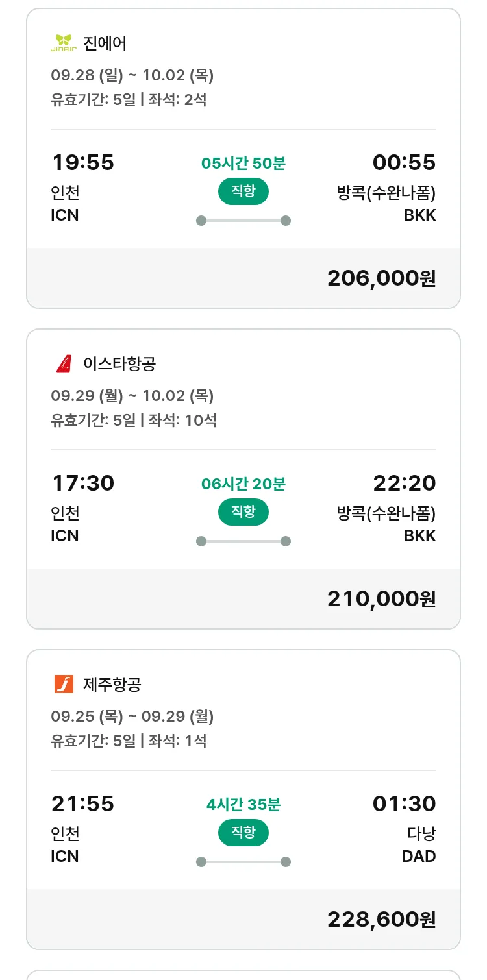Open the 이스타항공 airline name
Screen dimensions: 487x980
(119, 363)
